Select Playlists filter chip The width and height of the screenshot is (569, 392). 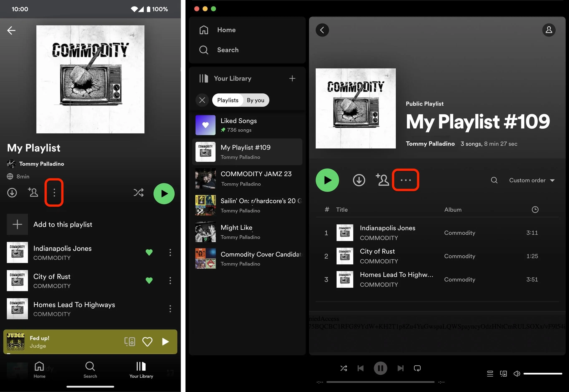click(x=228, y=100)
